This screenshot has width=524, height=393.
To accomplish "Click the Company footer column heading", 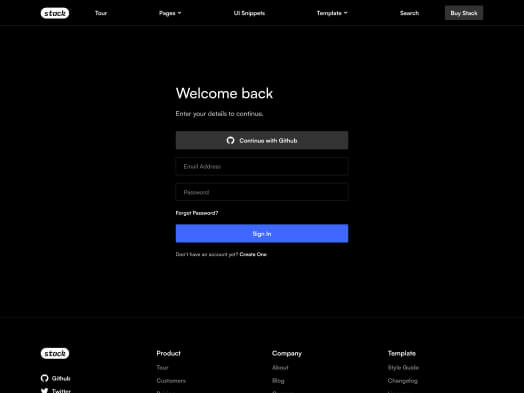I will (x=287, y=353).
